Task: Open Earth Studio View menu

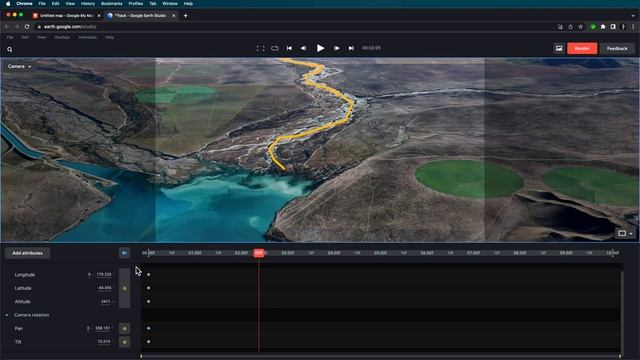Action: point(42,37)
